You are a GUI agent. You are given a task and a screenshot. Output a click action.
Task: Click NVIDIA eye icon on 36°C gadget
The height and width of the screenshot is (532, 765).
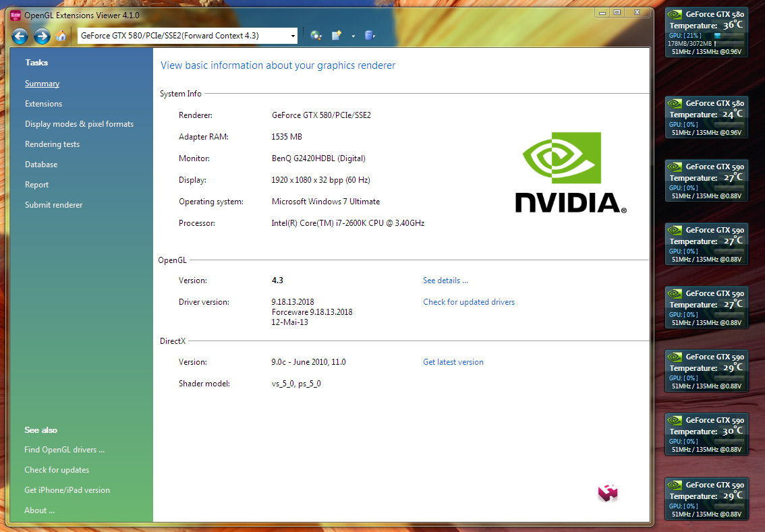point(675,15)
